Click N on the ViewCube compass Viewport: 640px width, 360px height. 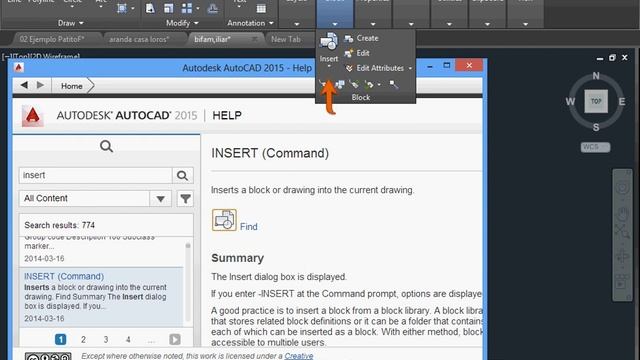(x=596, y=76)
